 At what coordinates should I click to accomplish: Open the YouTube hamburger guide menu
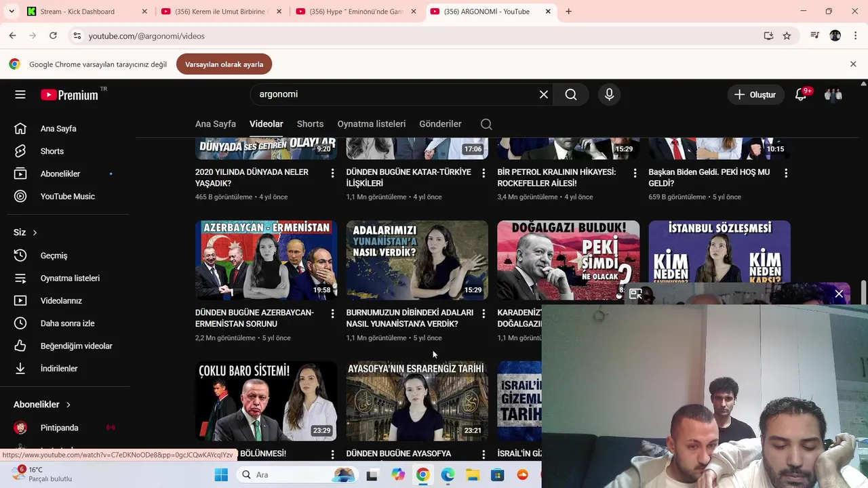(x=20, y=95)
